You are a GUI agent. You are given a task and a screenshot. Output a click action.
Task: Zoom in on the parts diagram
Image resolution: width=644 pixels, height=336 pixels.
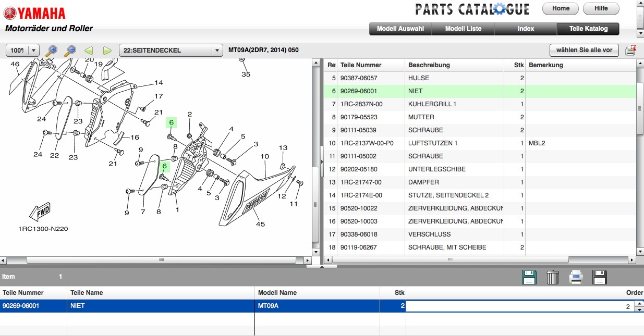tap(52, 51)
